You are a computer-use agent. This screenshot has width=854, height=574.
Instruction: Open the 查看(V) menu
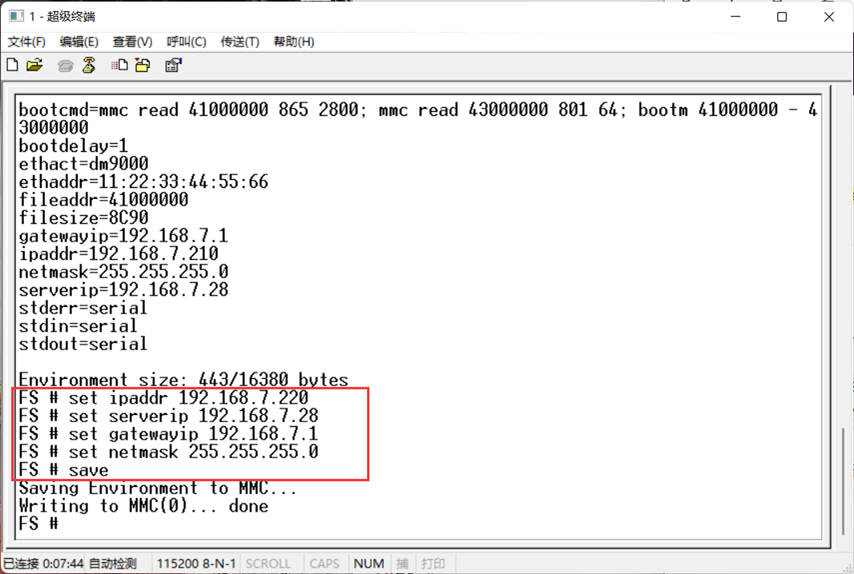[x=132, y=41]
